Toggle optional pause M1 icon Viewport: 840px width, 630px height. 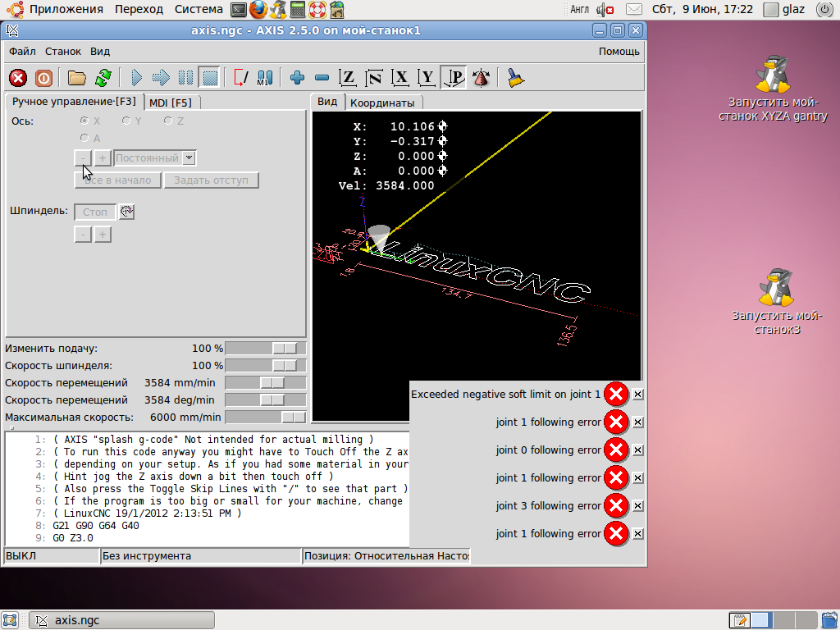coord(265,78)
